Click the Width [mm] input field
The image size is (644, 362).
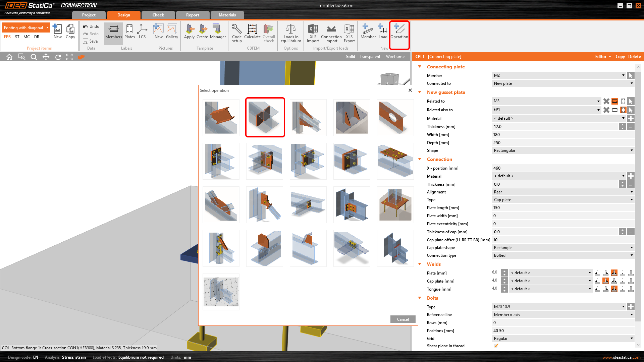pyautogui.click(x=563, y=135)
